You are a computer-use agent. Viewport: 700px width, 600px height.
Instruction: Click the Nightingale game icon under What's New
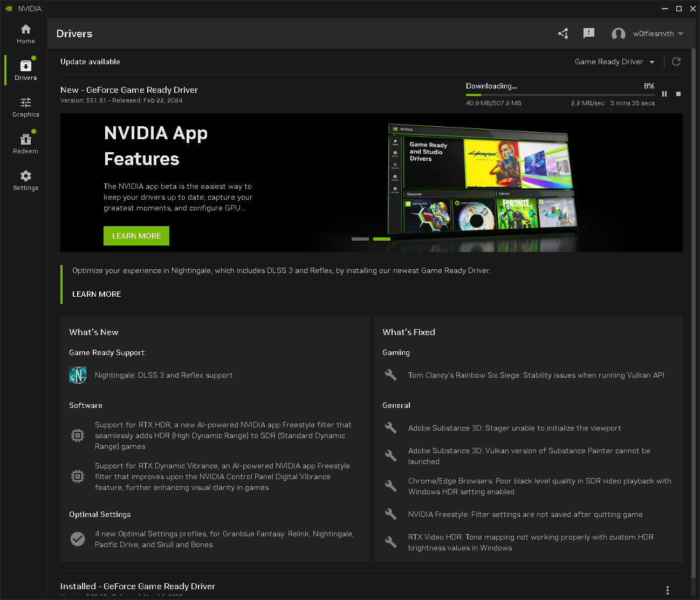coord(78,375)
